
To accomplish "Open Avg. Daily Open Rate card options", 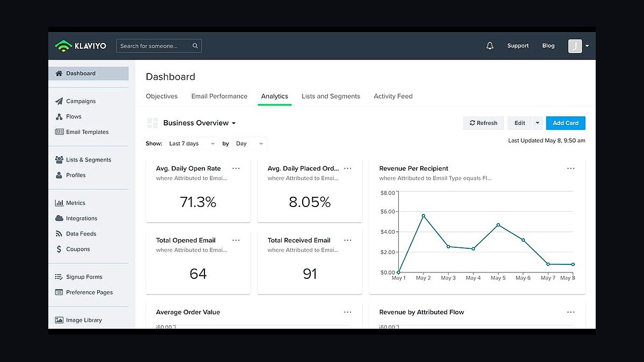I will (x=236, y=168).
